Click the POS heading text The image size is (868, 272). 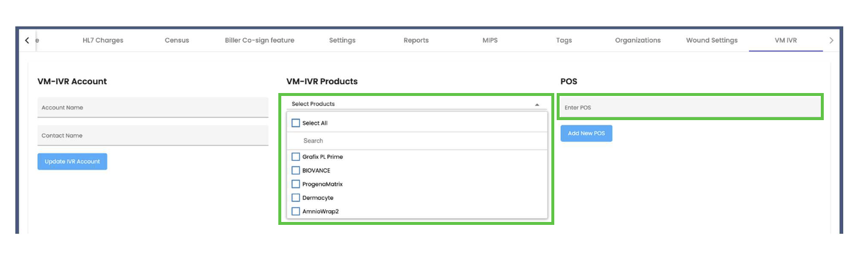569,81
